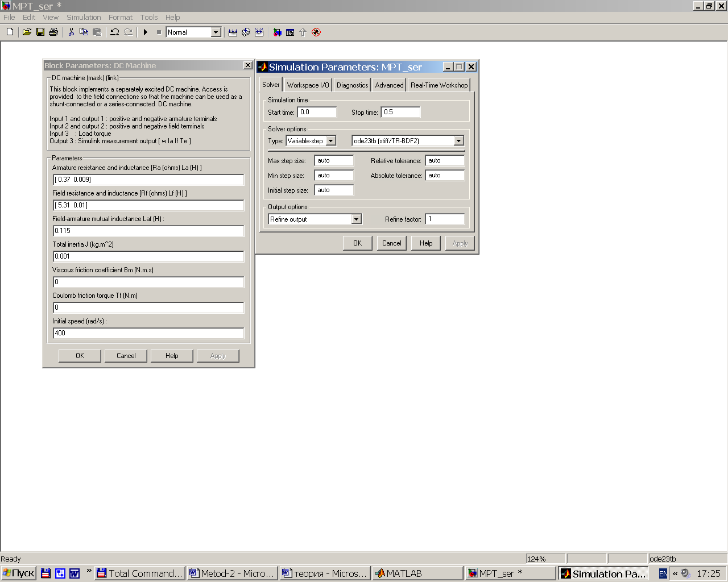Click Cancel in Block Parameters dialog
The width and height of the screenshot is (728, 582).
click(126, 356)
